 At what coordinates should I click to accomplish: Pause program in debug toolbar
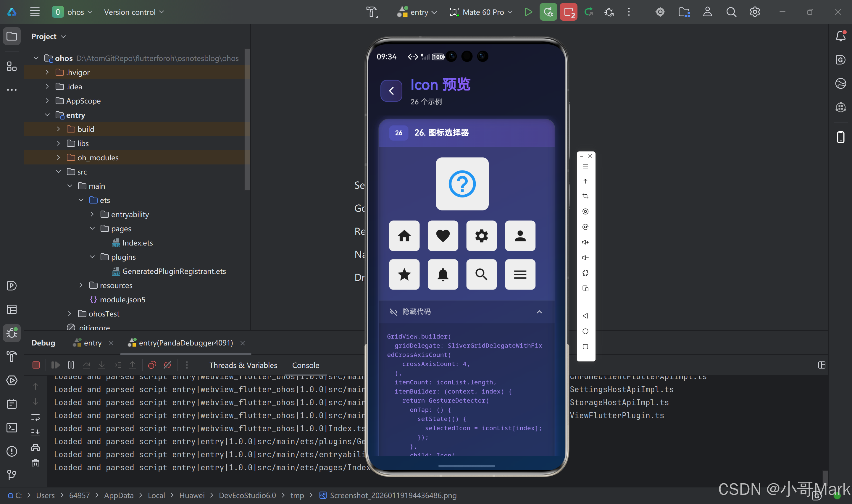(x=71, y=365)
